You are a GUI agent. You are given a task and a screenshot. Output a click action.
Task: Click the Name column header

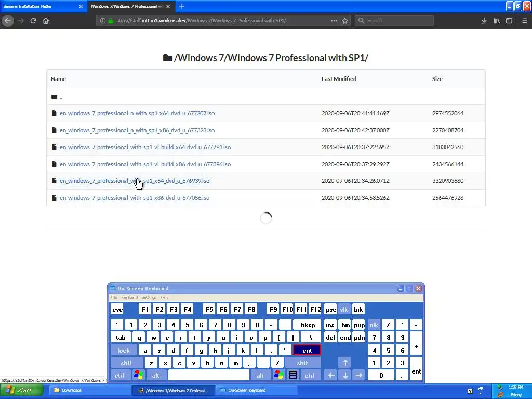click(x=58, y=79)
